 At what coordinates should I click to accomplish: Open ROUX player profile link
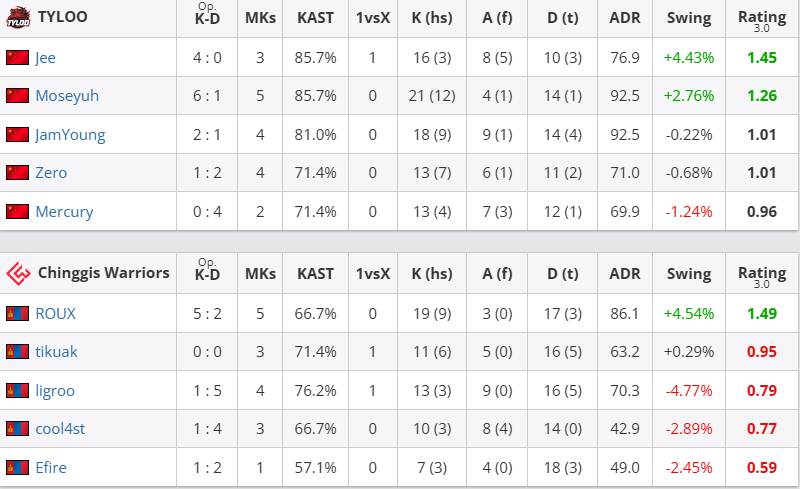(x=55, y=313)
